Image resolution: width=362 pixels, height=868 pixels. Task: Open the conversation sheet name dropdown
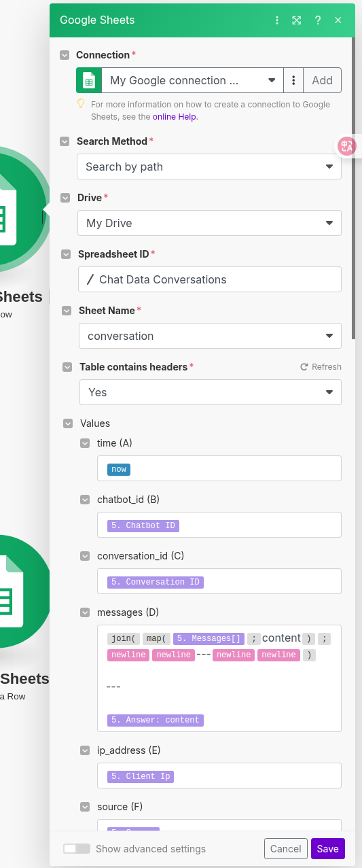pos(210,336)
